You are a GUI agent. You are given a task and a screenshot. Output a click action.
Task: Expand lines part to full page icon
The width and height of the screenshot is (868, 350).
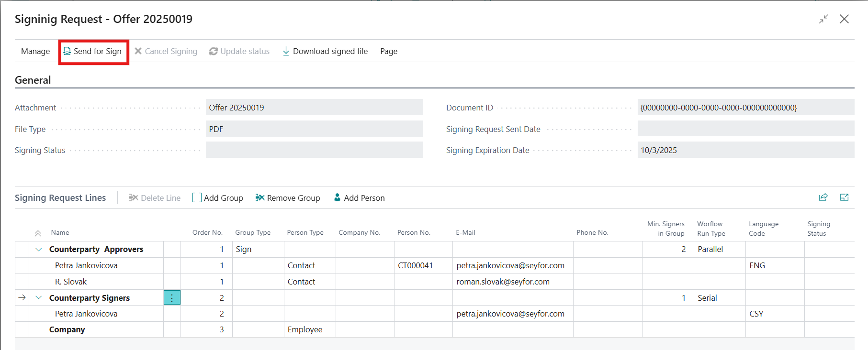844,197
